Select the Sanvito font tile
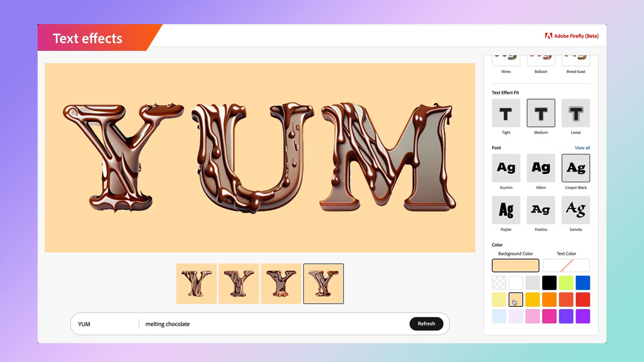Viewport: 644px width, 362px height. [x=576, y=210]
